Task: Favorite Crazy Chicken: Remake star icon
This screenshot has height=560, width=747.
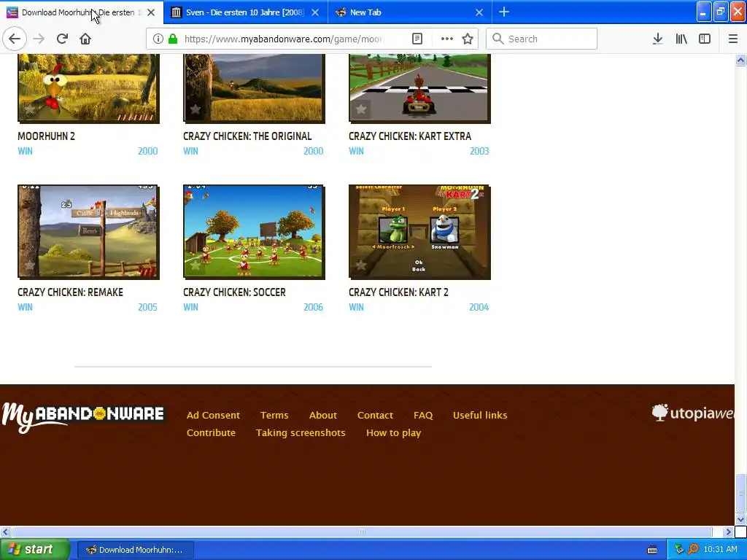Action: [x=29, y=265]
